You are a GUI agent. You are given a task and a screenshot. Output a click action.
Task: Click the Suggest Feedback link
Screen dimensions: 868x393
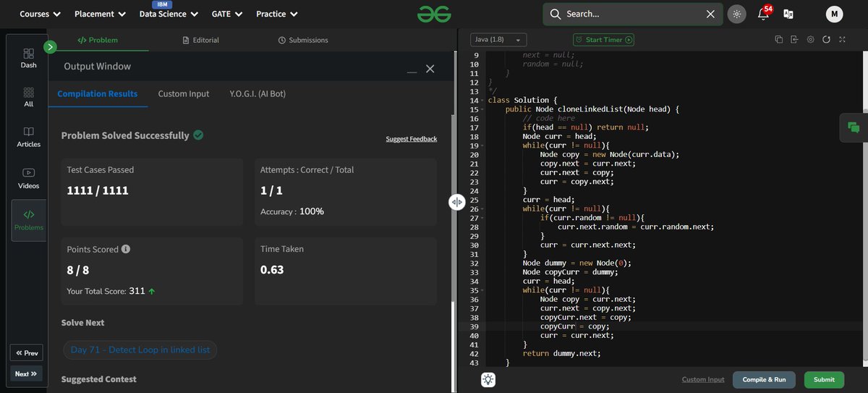(x=412, y=139)
